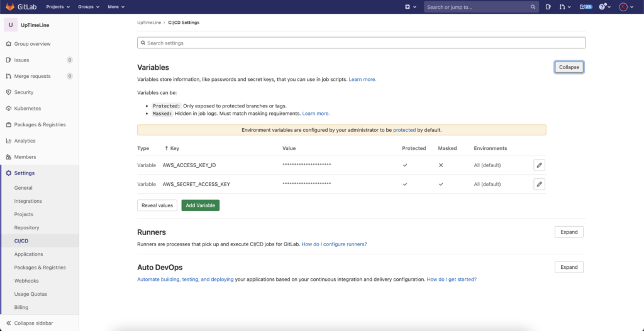Open Packages & Registries with box icon
Viewport: 644px width, 331px height.
click(40, 125)
